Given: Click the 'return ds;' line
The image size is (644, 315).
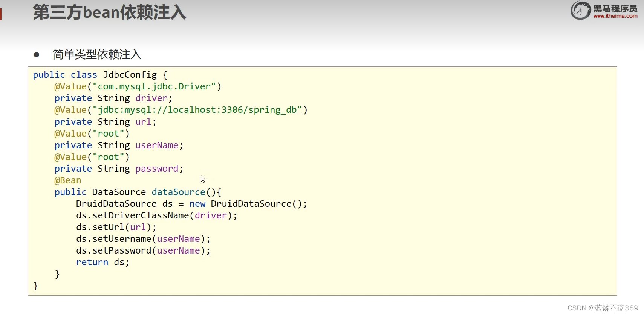Looking at the screenshot, I should 102,262.
